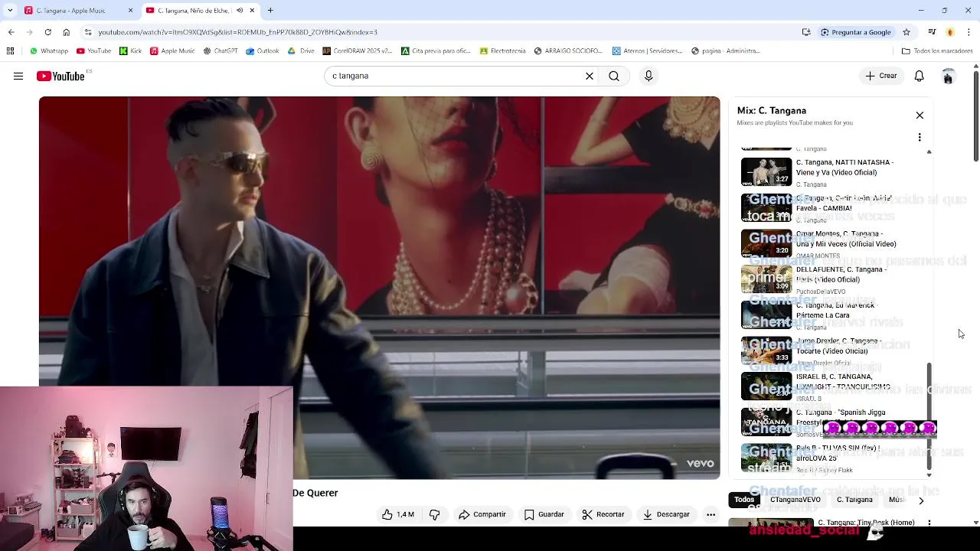Open Todos los marcadores folder
Viewport: 980px width, 551px height.
[x=937, y=51]
